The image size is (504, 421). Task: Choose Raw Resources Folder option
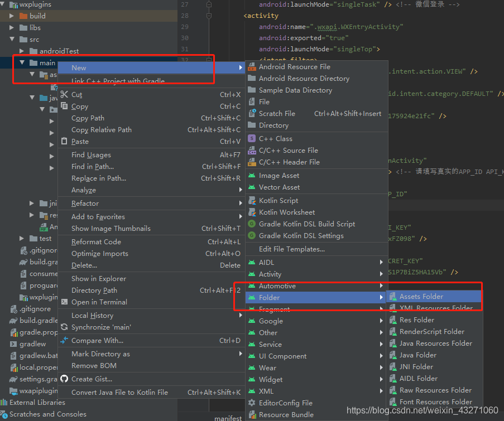[x=434, y=390]
